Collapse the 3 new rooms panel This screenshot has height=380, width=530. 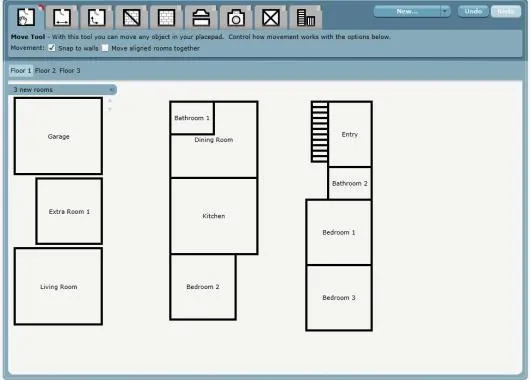click(112, 90)
